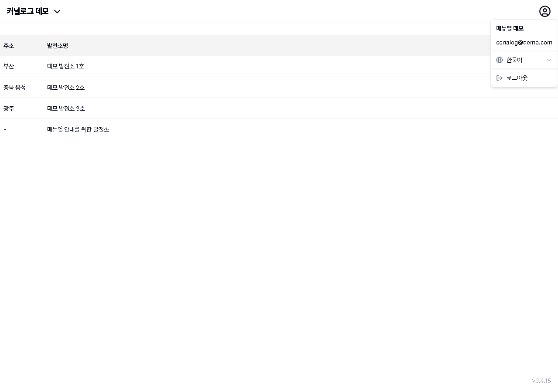558x392 pixels.
Task: Select the 한국어 language option
Action: (514, 60)
